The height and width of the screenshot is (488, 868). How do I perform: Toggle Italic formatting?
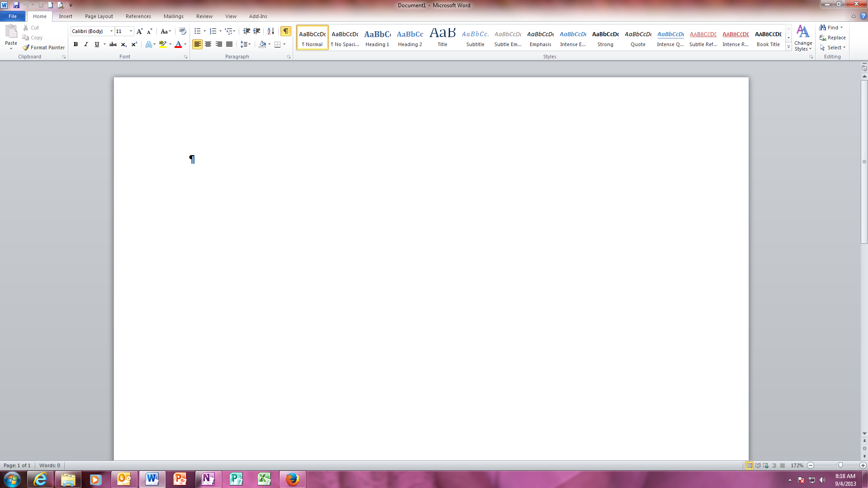[86, 44]
